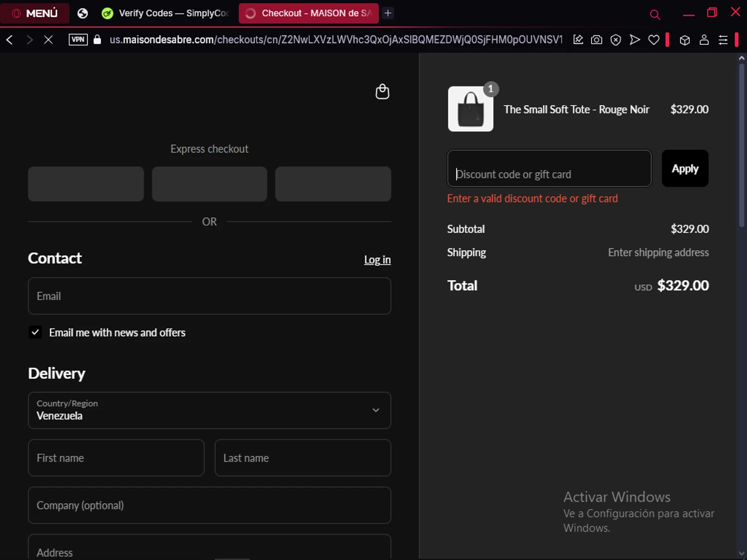Focus the Email input field
The width and height of the screenshot is (747, 560).
coord(210,296)
